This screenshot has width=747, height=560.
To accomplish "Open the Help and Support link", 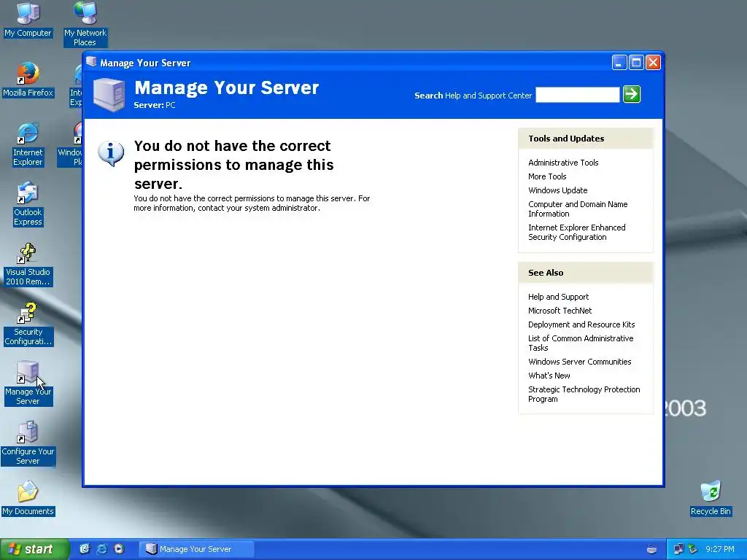I will click(558, 297).
